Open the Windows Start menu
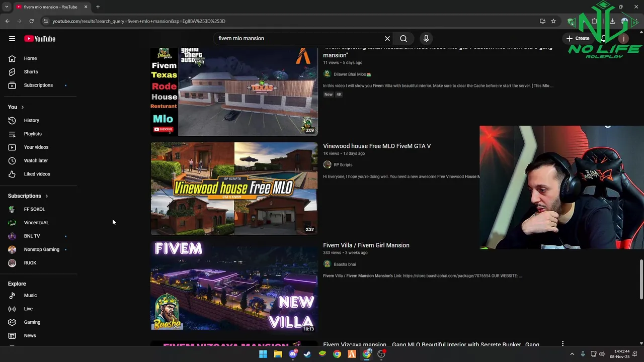 click(263, 354)
